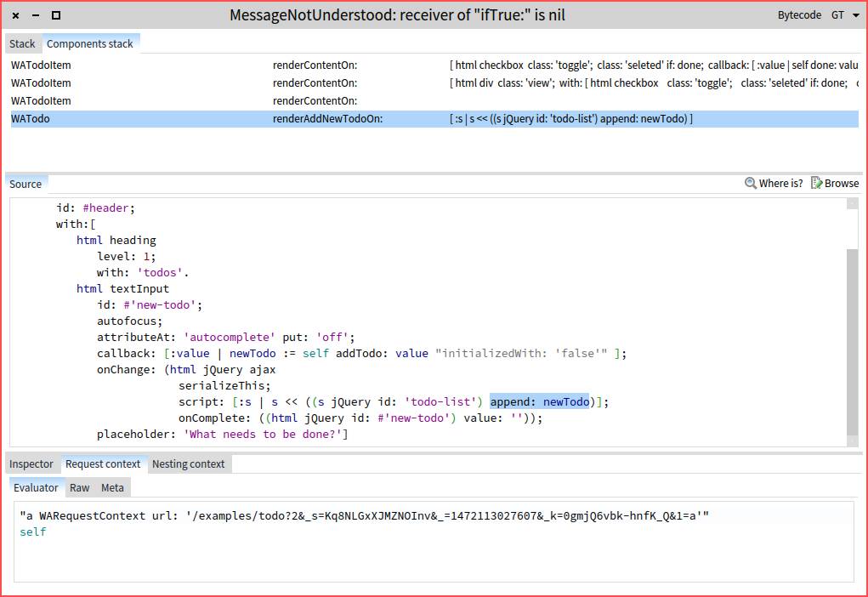Open the Meta sub-tab
The image size is (868, 597).
(112, 488)
